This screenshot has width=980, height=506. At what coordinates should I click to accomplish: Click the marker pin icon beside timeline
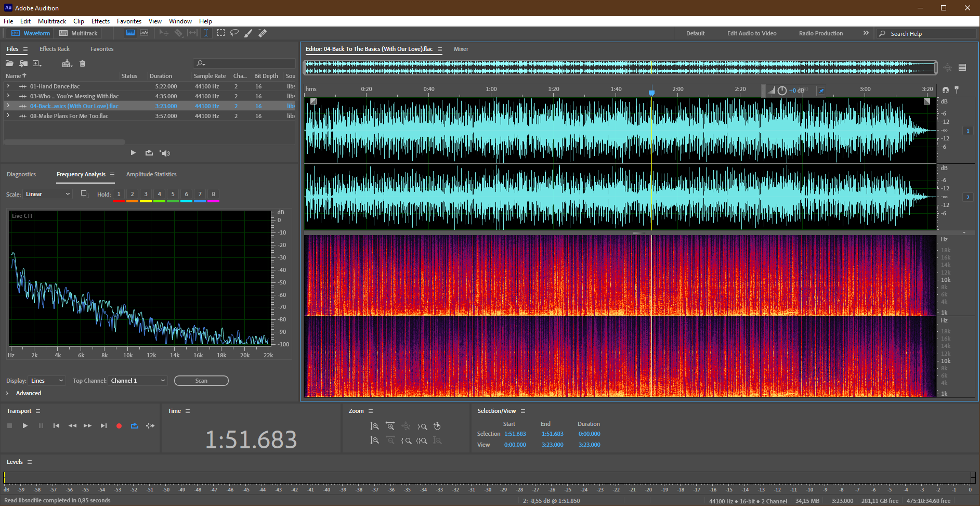957,89
